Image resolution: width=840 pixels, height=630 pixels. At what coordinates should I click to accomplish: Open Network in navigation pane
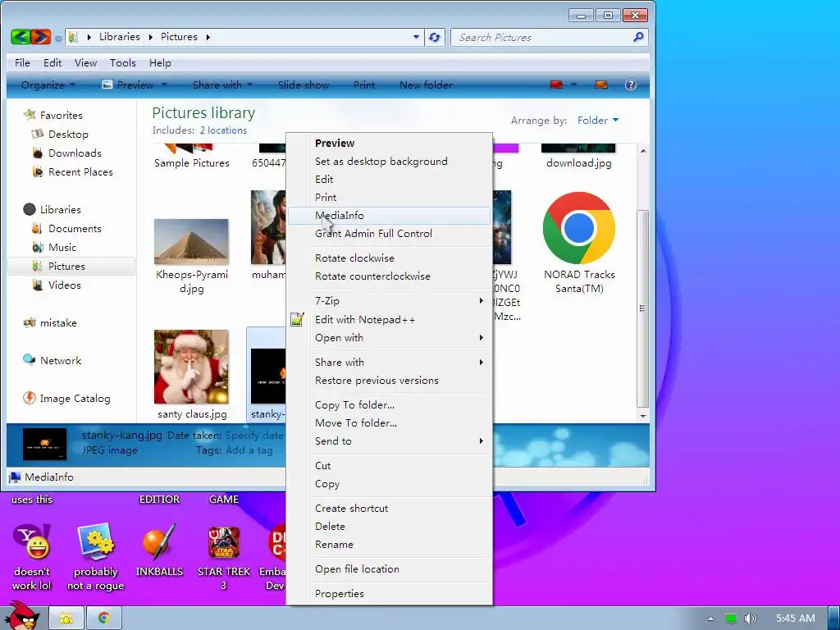[61, 361]
